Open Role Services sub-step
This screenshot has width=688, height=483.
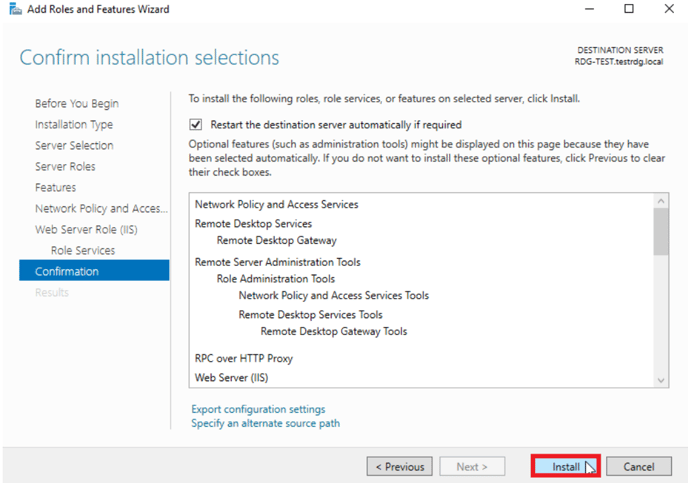pos(83,250)
